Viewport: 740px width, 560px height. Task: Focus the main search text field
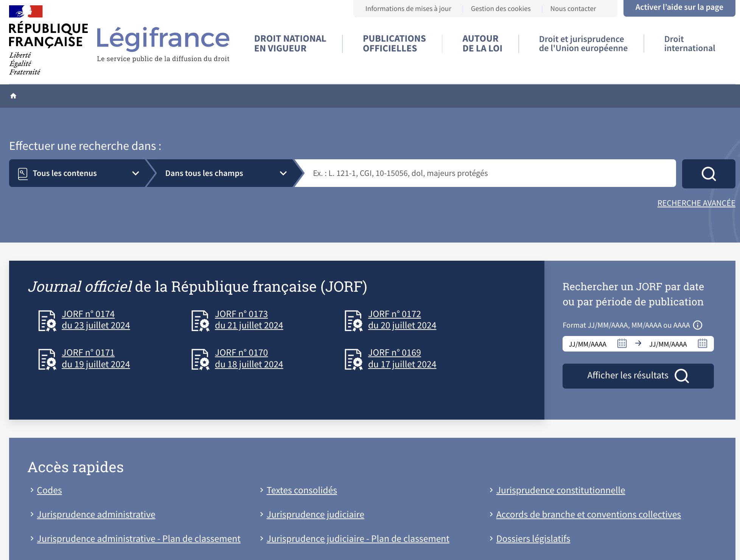[488, 173]
